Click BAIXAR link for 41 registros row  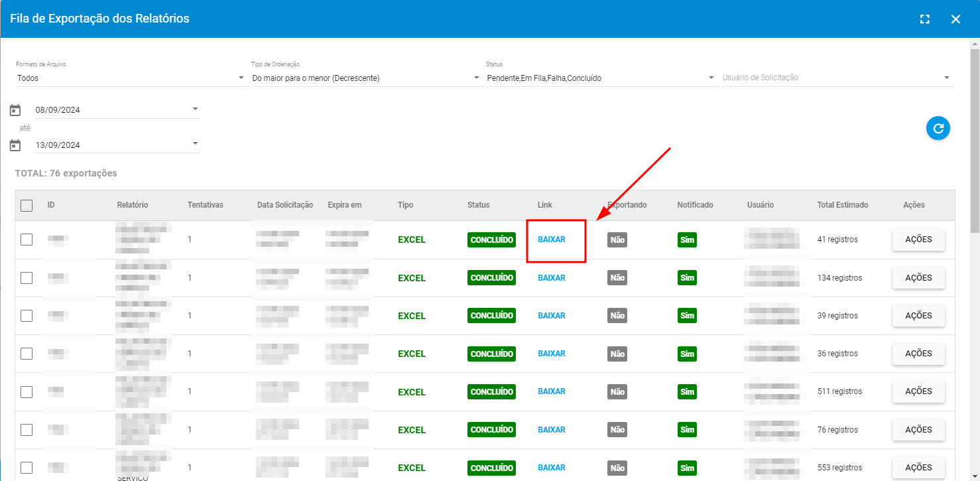(552, 240)
